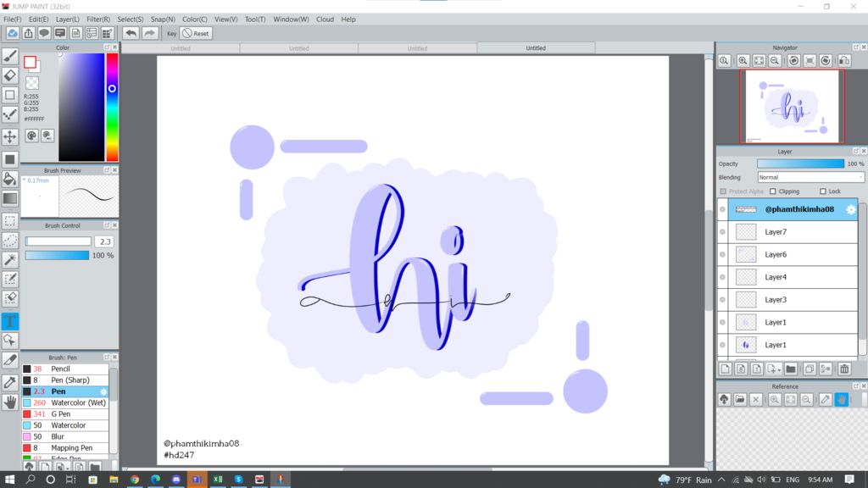The height and width of the screenshot is (488, 868).
Task: Click the speech bubble comment icon
Action: click(44, 33)
